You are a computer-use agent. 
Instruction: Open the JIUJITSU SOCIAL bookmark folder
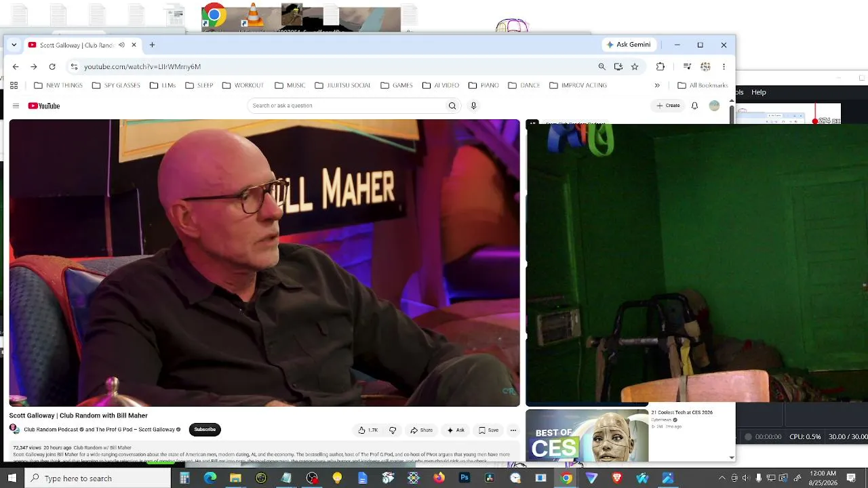tap(342, 85)
